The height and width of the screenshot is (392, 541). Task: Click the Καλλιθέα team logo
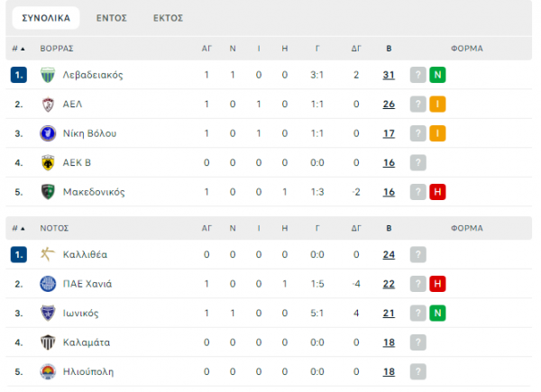click(x=48, y=254)
